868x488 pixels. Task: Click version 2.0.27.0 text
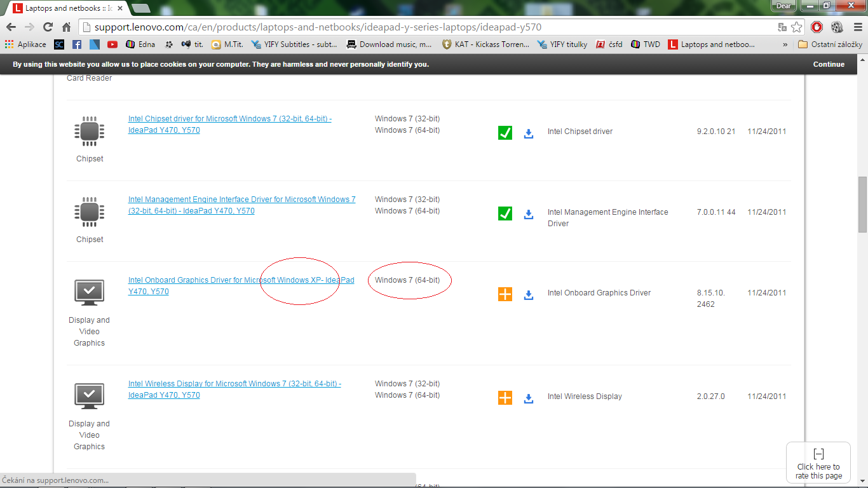pyautogui.click(x=712, y=396)
